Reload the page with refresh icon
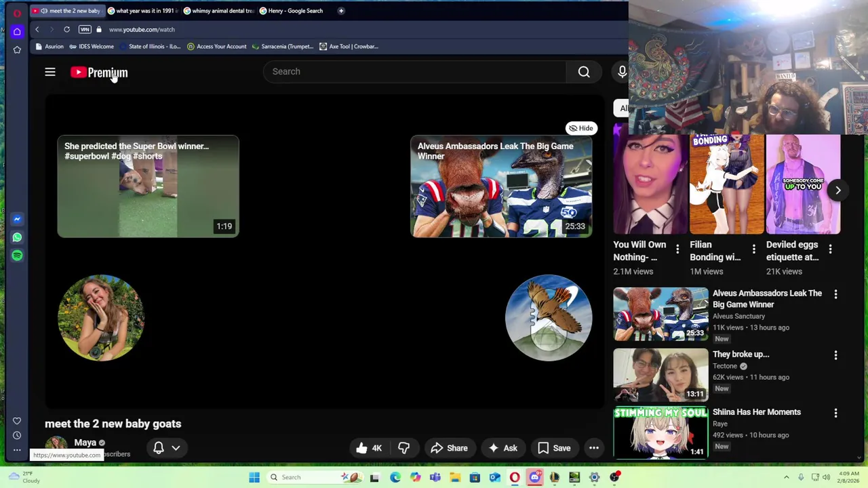 click(x=66, y=30)
